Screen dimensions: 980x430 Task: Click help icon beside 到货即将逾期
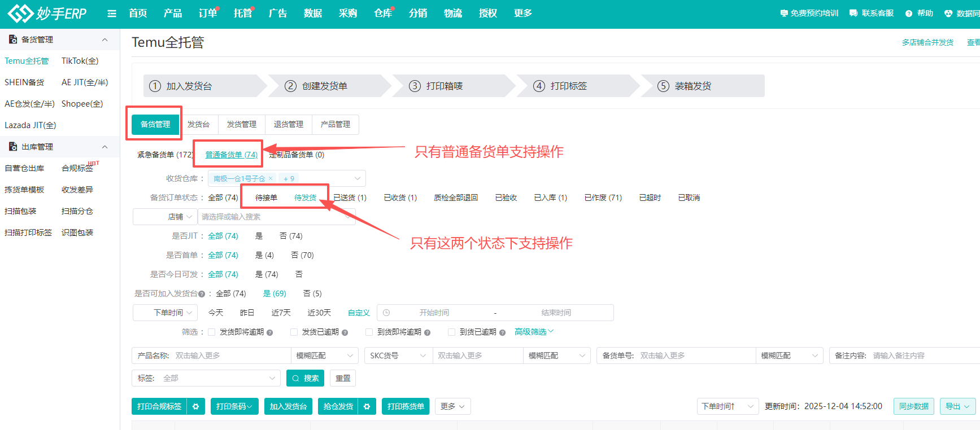428,332
